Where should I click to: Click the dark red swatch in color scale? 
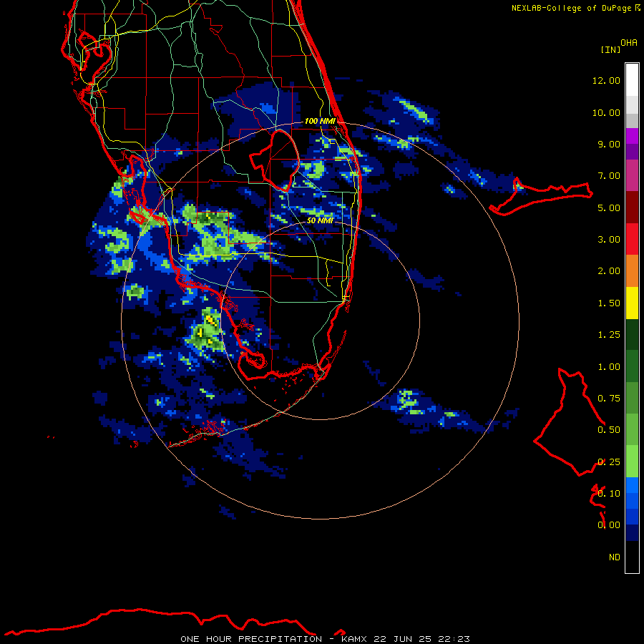632,208
